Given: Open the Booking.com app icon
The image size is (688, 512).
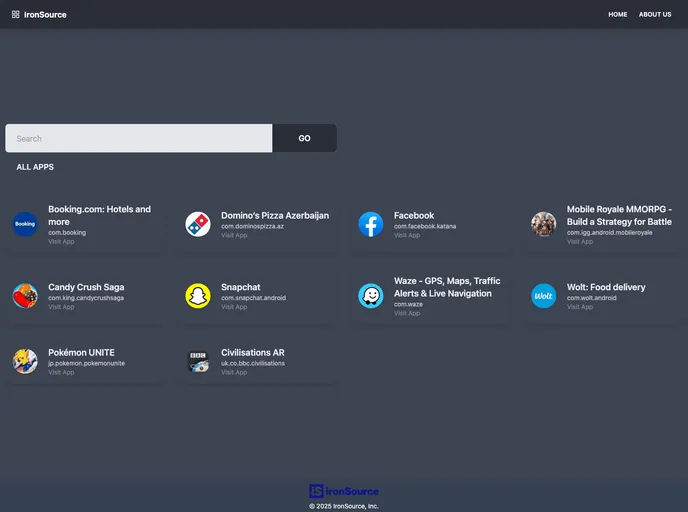Looking at the screenshot, I should (25, 224).
